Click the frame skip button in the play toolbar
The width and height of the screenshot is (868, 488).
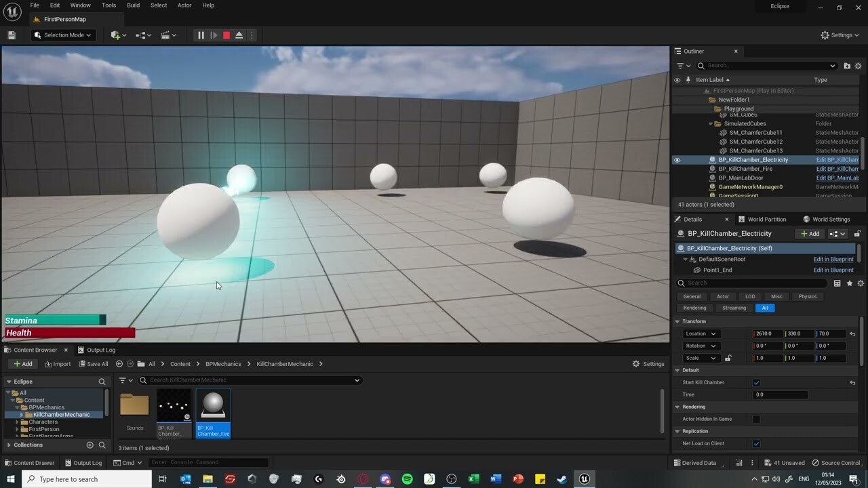[x=214, y=35]
